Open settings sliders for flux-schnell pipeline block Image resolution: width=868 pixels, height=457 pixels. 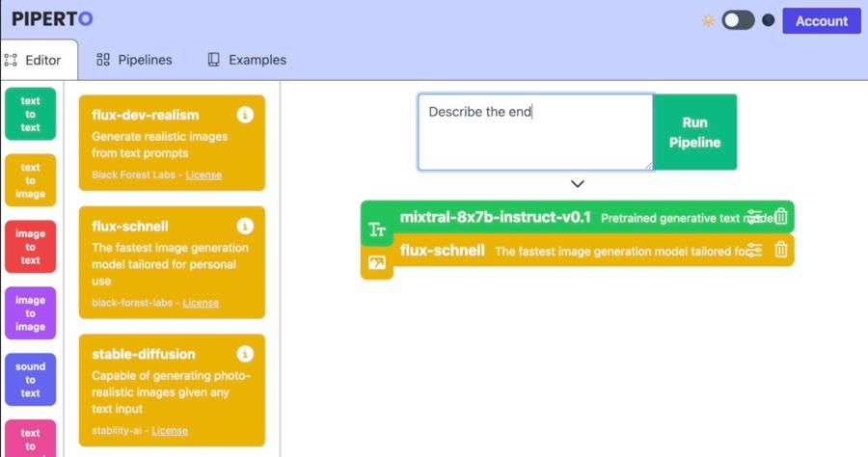pyautogui.click(x=754, y=250)
